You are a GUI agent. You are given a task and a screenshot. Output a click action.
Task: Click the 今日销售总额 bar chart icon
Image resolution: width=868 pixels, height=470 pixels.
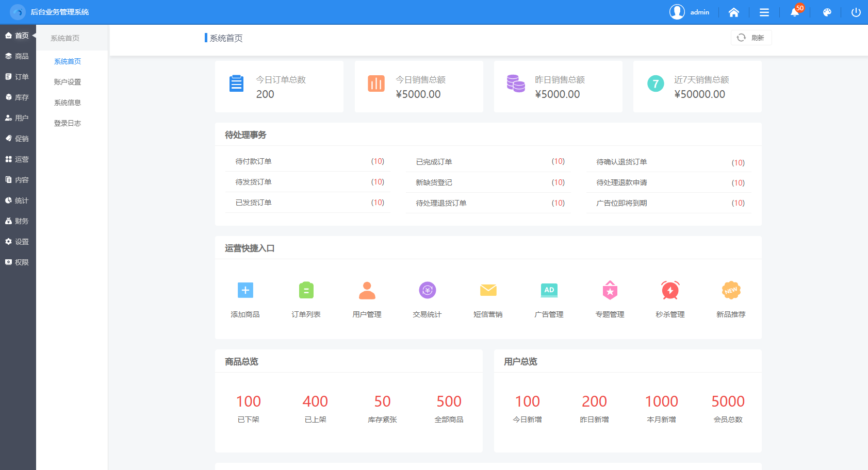point(376,83)
